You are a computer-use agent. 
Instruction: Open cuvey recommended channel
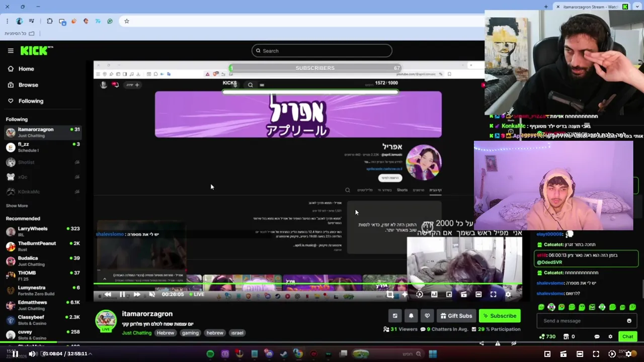tap(43, 334)
